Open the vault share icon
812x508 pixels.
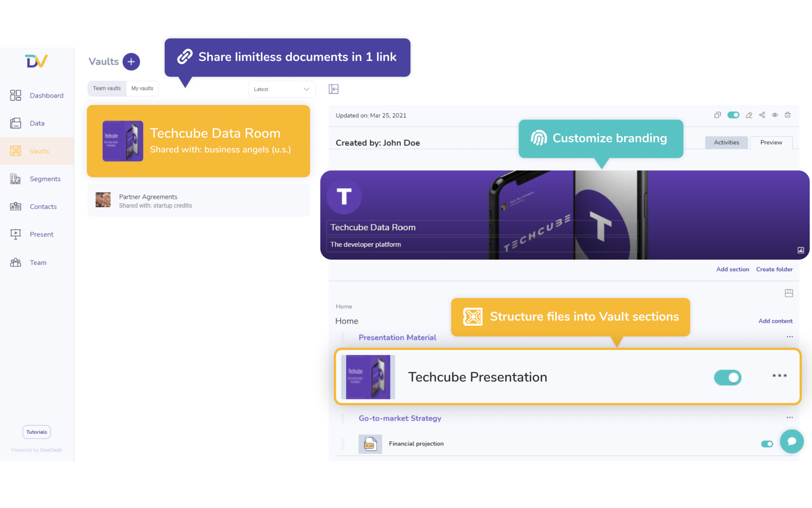point(762,115)
